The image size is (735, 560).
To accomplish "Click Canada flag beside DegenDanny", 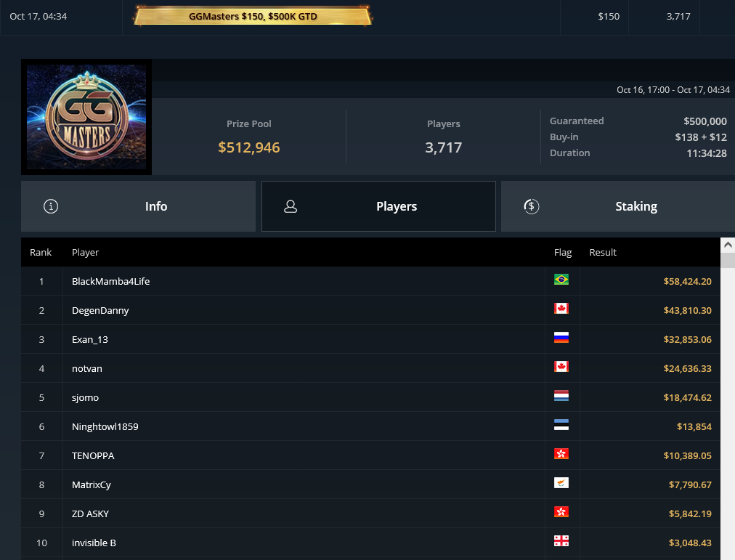I will click(x=561, y=309).
